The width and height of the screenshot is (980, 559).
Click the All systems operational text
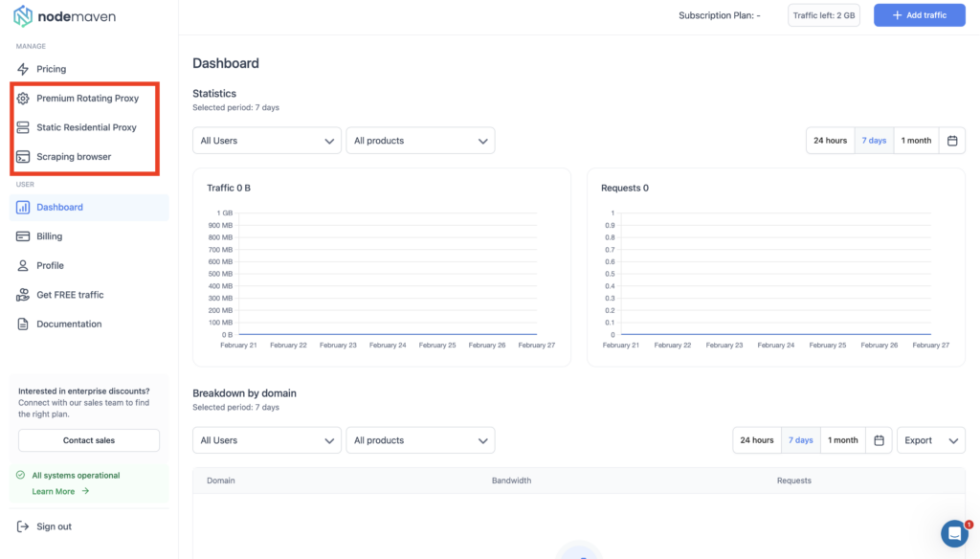point(76,475)
